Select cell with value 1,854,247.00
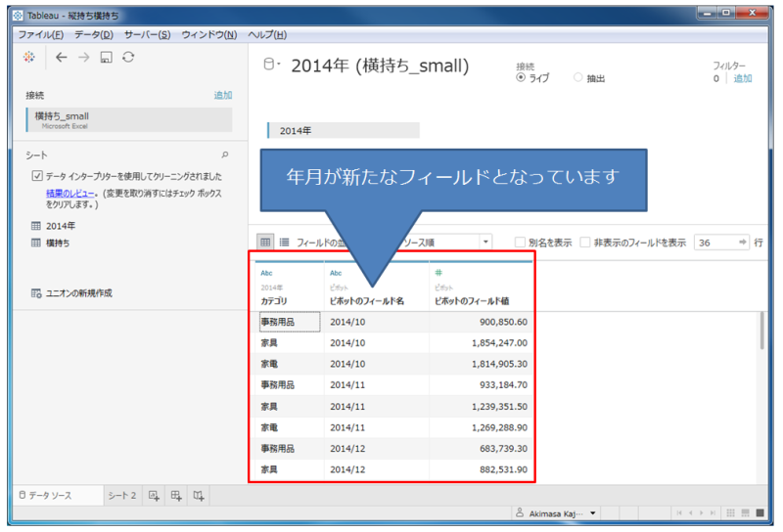Image resolution: width=783 pixels, height=532 pixels. (482, 343)
